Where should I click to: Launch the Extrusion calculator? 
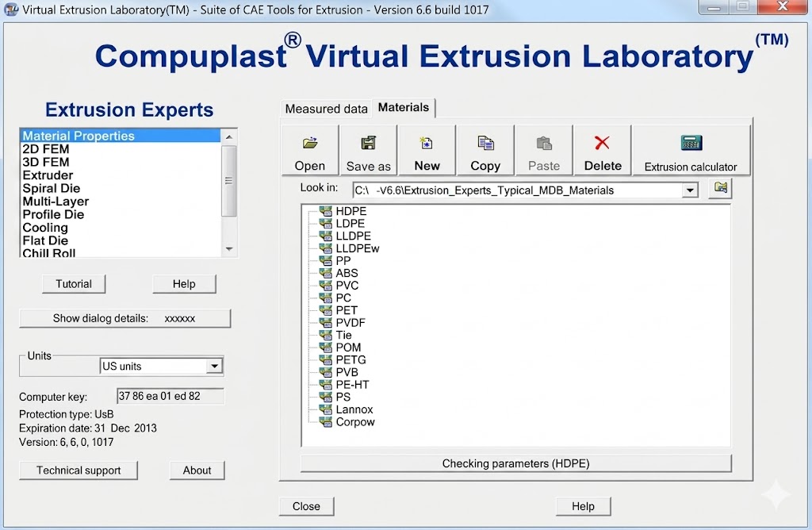pyautogui.click(x=691, y=150)
